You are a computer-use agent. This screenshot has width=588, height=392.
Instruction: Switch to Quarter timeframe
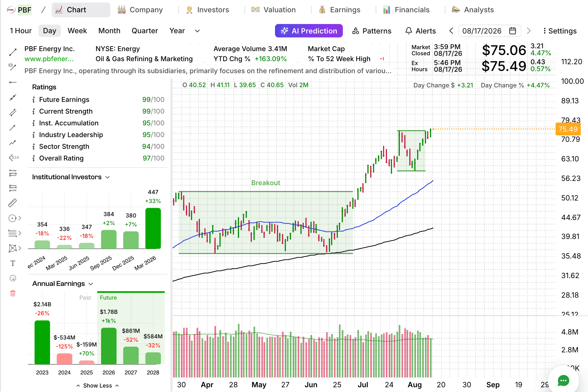145,31
